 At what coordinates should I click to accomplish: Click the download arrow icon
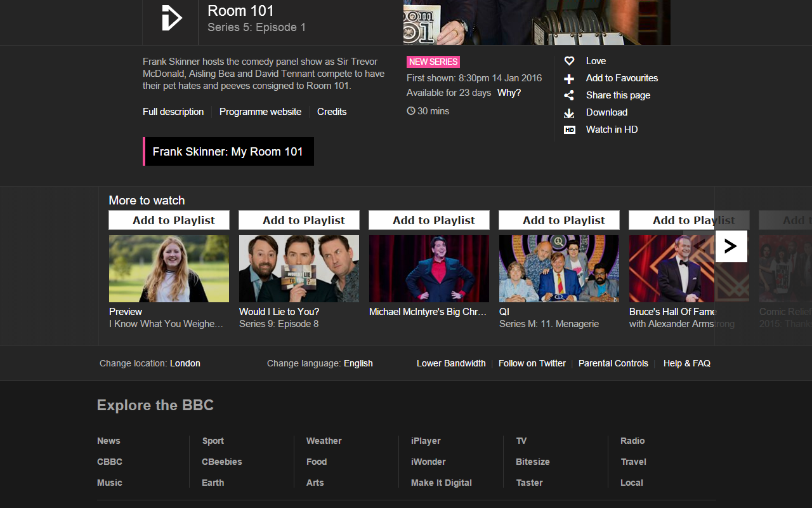569,113
